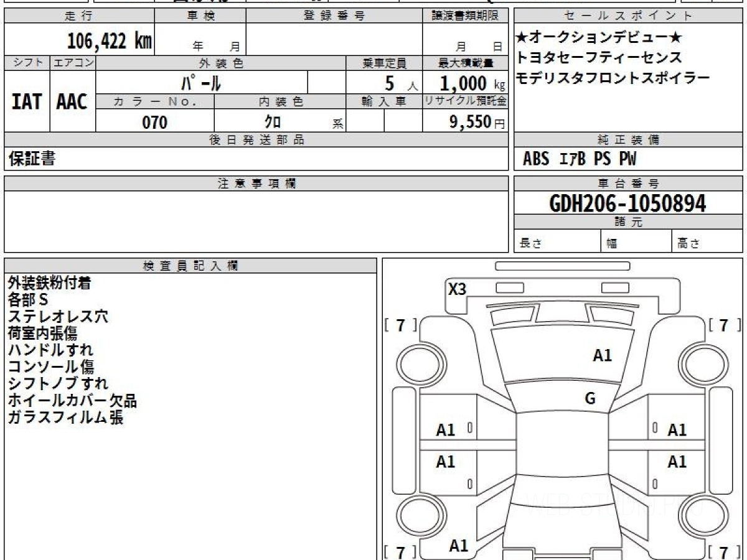747x560 pixels.
Task: Select the 高さ dimension cell
Action: 707,241
